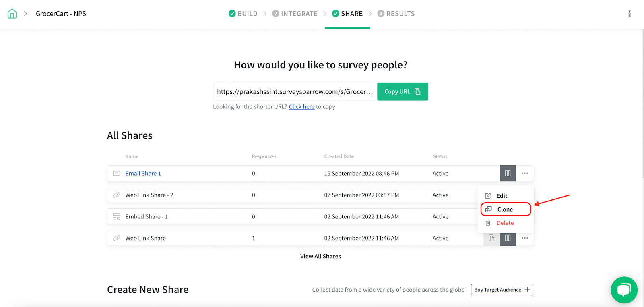Image resolution: width=644 pixels, height=307 pixels.
Task: Go to the home dashboard icon
Action: pyautogui.click(x=12, y=14)
